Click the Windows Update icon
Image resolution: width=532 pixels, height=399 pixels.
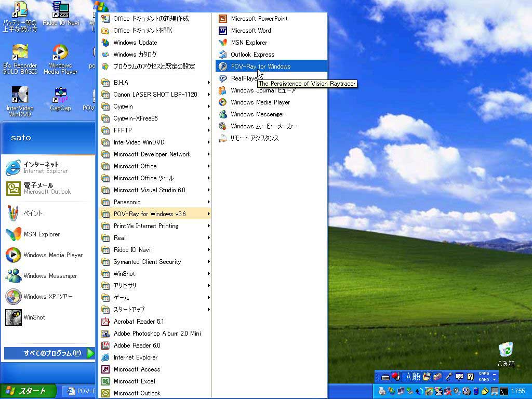point(105,43)
